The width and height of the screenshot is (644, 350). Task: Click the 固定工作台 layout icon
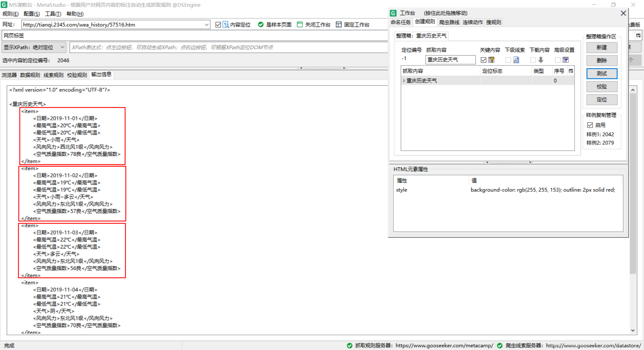coord(339,25)
